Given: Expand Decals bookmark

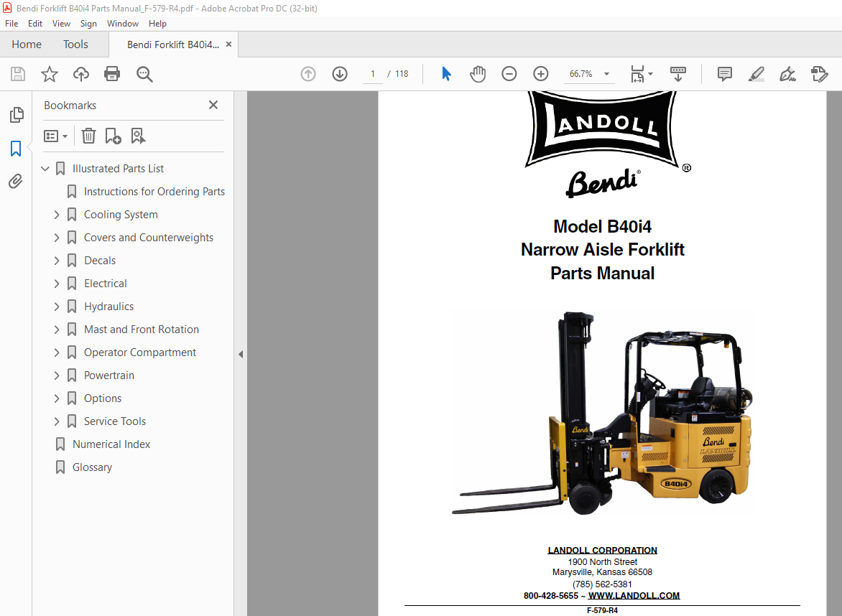Looking at the screenshot, I should coord(56,261).
